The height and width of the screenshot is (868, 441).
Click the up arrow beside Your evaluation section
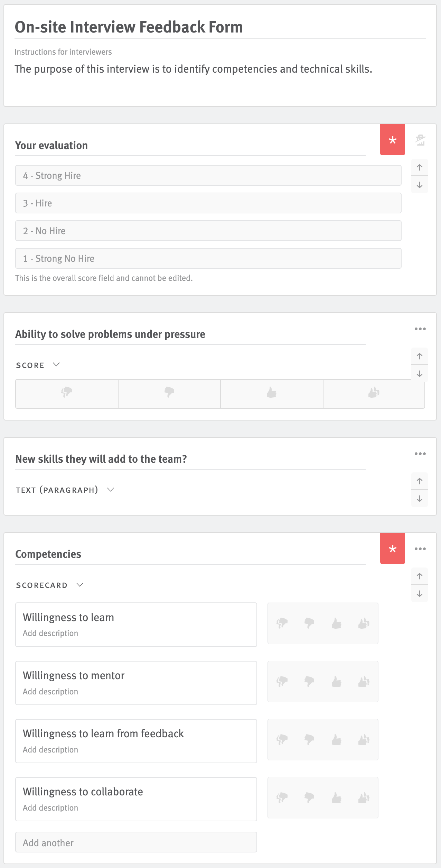point(420,167)
